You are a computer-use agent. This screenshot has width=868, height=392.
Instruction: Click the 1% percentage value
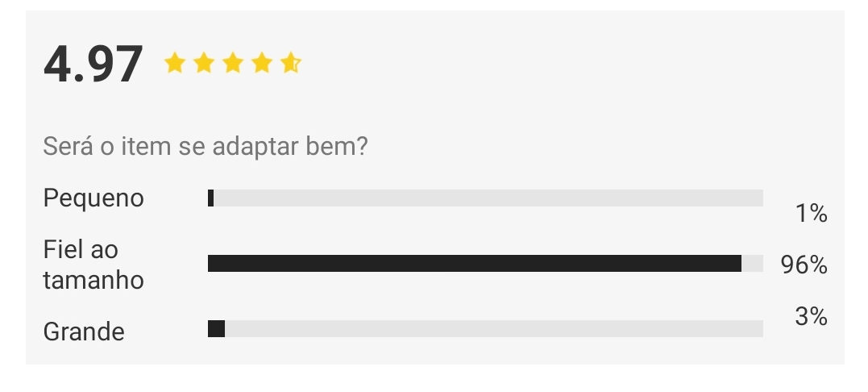tap(811, 214)
